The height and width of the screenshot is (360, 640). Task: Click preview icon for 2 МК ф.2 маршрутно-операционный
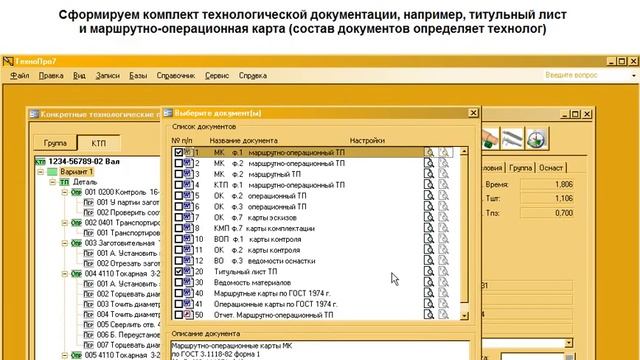(429, 163)
